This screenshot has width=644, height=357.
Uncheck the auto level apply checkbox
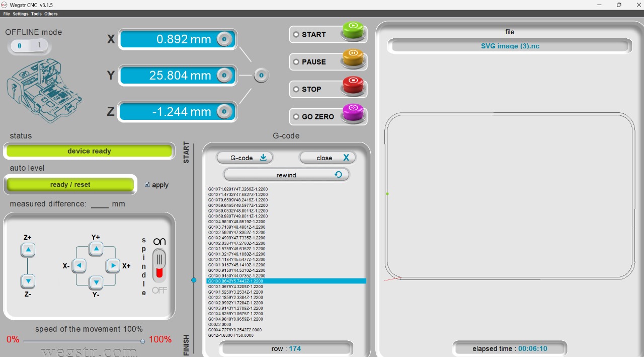click(x=147, y=185)
